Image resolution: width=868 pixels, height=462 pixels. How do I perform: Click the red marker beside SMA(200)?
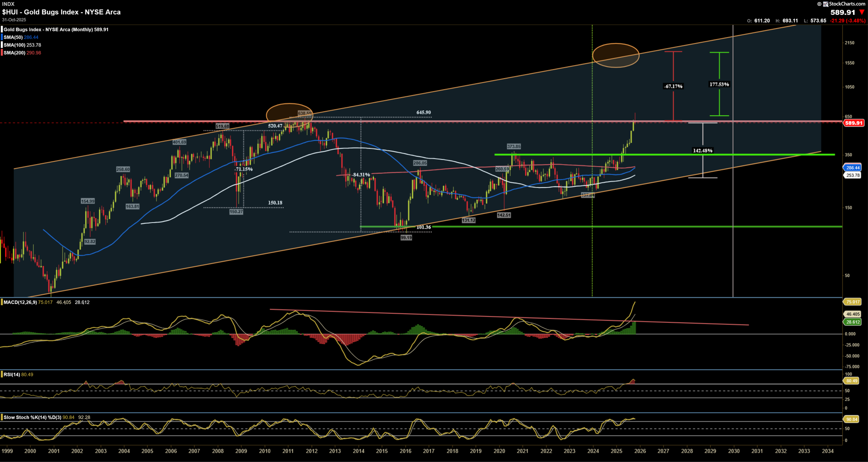[x=2, y=52]
